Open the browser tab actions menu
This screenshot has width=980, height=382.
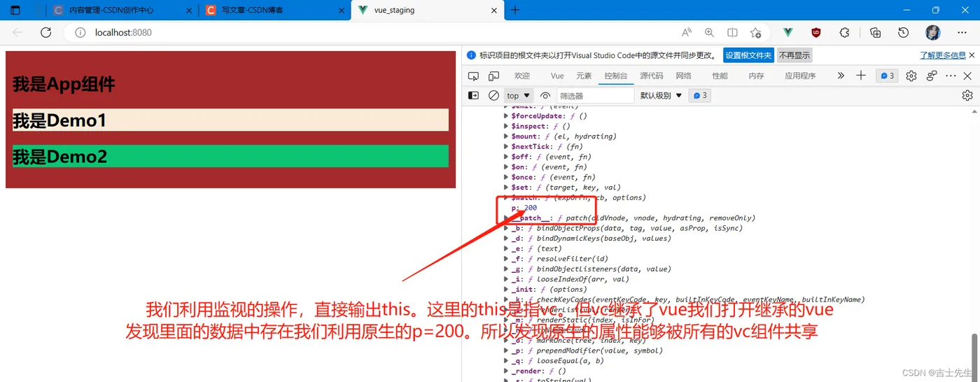click(x=15, y=10)
